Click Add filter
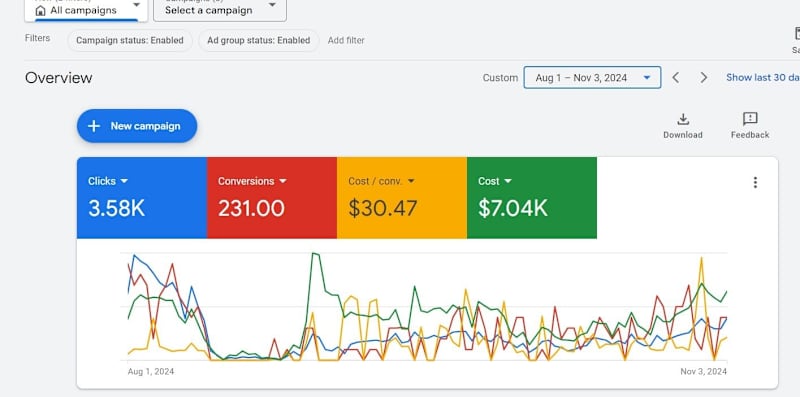 [x=346, y=40]
